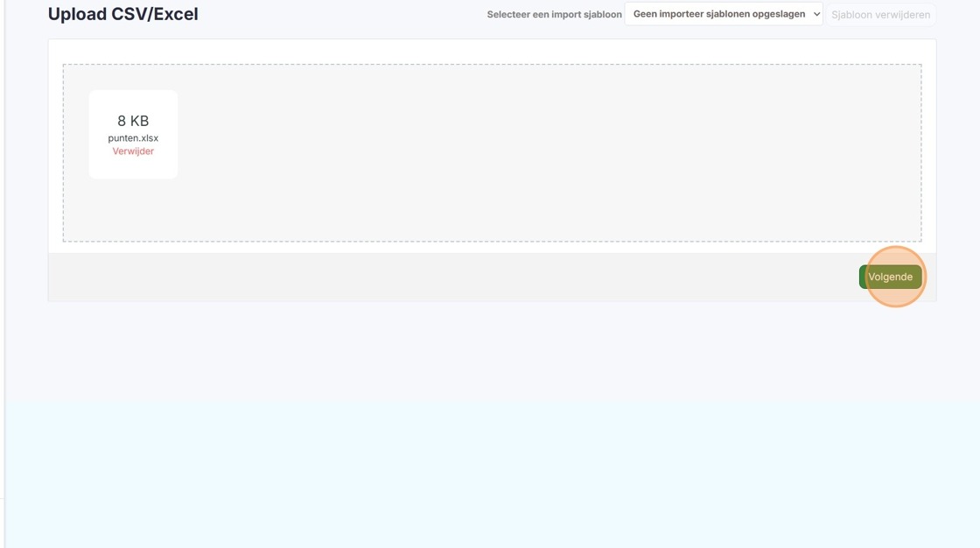Image resolution: width=980 pixels, height=548 pixels.
Task: Select 'Geen importeer sjablonen opgeslagen' text in combo box
Action: click(719, 14)
